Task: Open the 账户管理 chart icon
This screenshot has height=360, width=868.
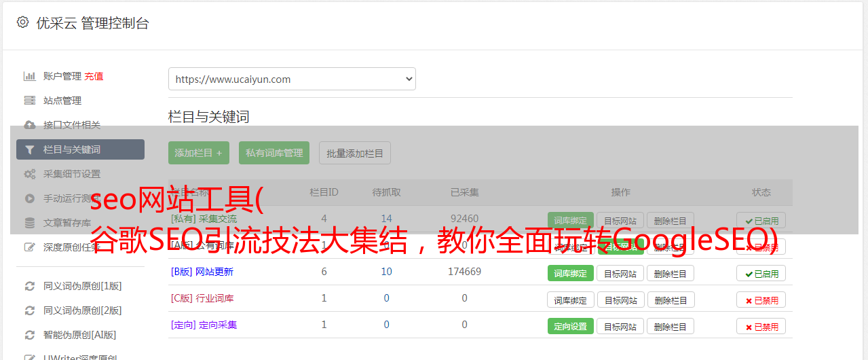Action: [29, 76]
